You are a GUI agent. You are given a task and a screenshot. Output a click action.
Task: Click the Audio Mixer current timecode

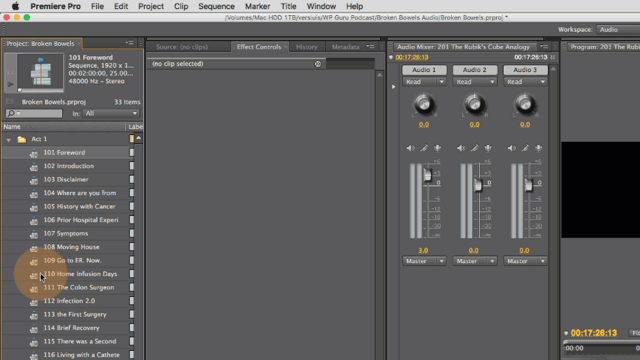(412, 57)
